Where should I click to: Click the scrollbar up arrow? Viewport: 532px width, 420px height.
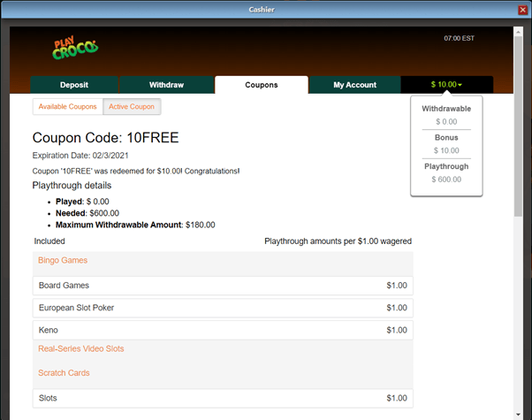pos(518,32)
